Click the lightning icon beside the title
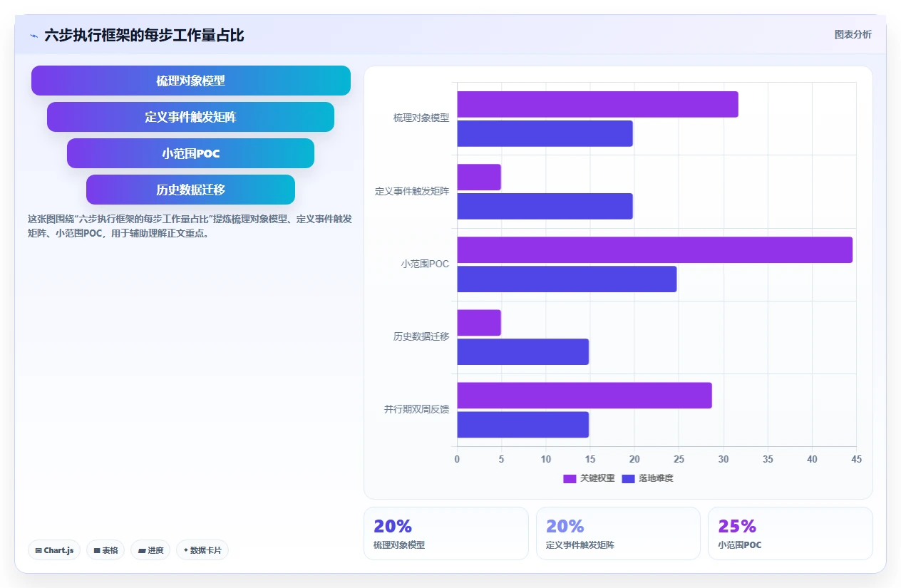This screenshot has height=588, width=901. (x=34, y=36)
